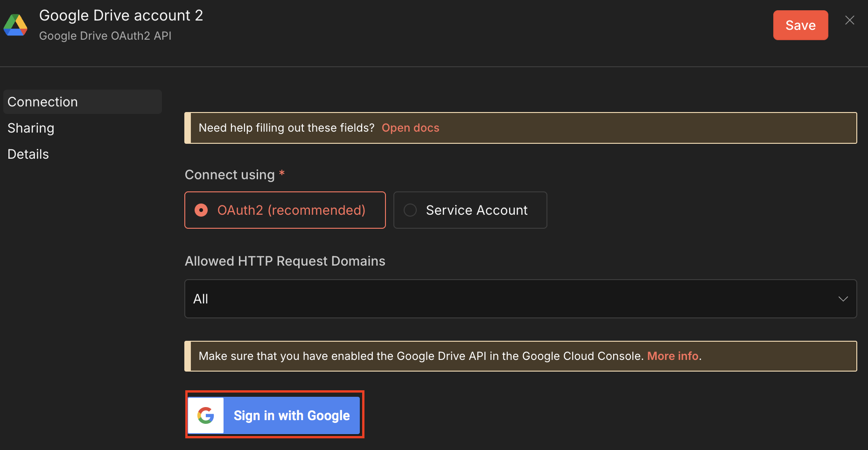868x450 pixels.
Task: Switch to the Sharing tab
Action: click(x=31, y=128)
